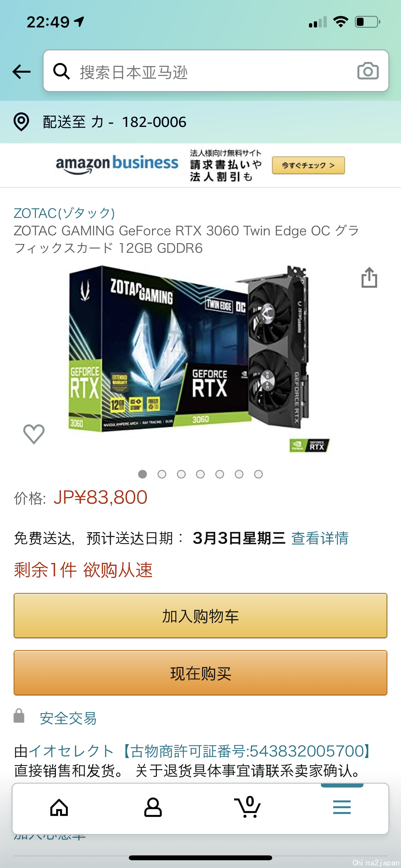Open the イオセレクト seller link
Viewport: 401px width, 868px height.
71,751
